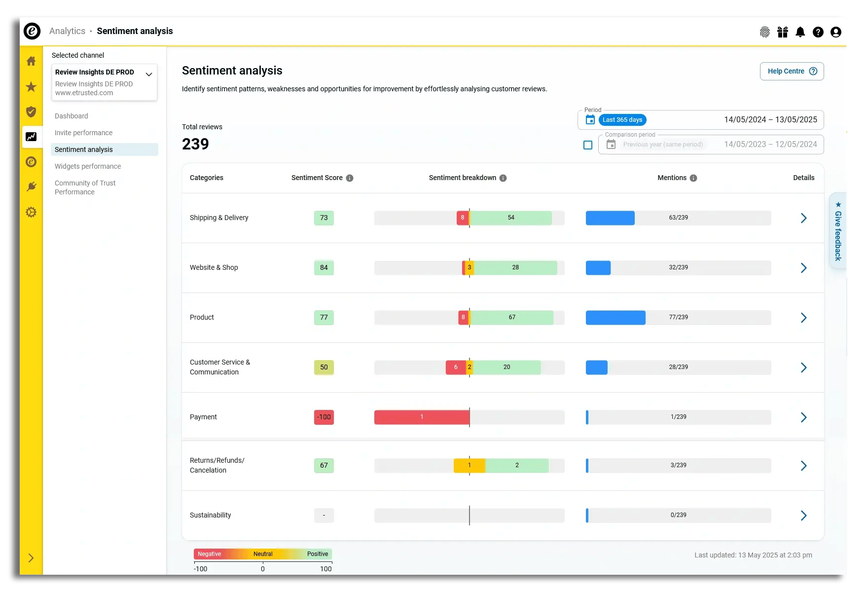Expand details for Shipping & Delivery row
This screenshot has height=592, width=868.
pyautogui.click(x=804, y=218)
